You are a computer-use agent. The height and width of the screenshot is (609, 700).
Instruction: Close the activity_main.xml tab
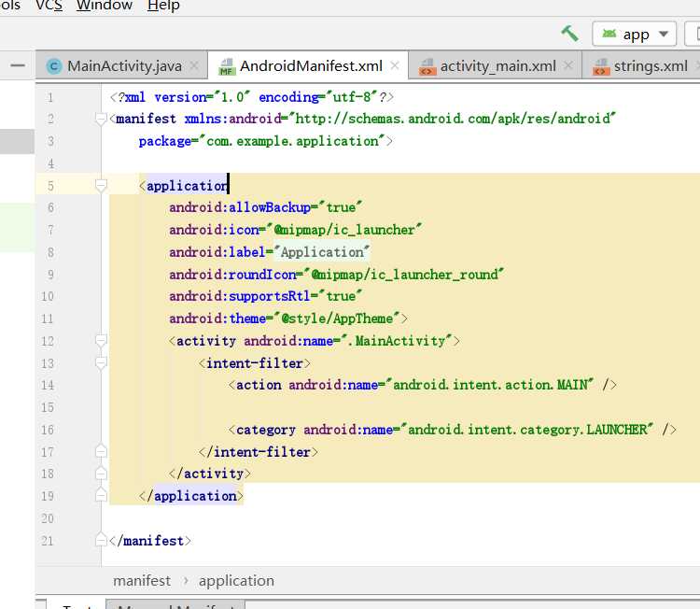pyautogui.click(x=567, y=65)
